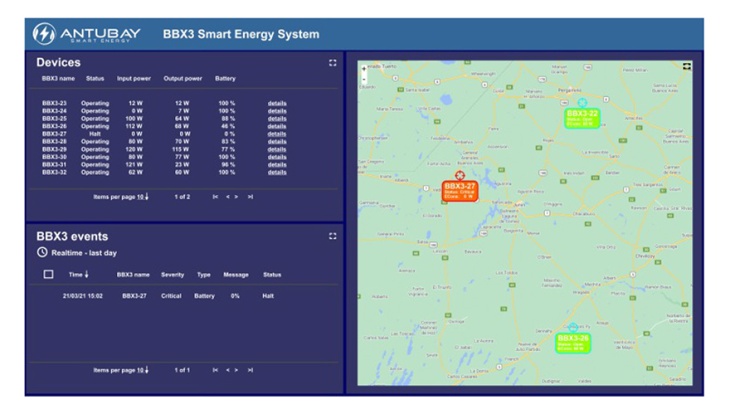Image resolution: width=730 pixels, height=419 pixels.
Task: Sort devices by BBX3 name column
Action: 58,78
